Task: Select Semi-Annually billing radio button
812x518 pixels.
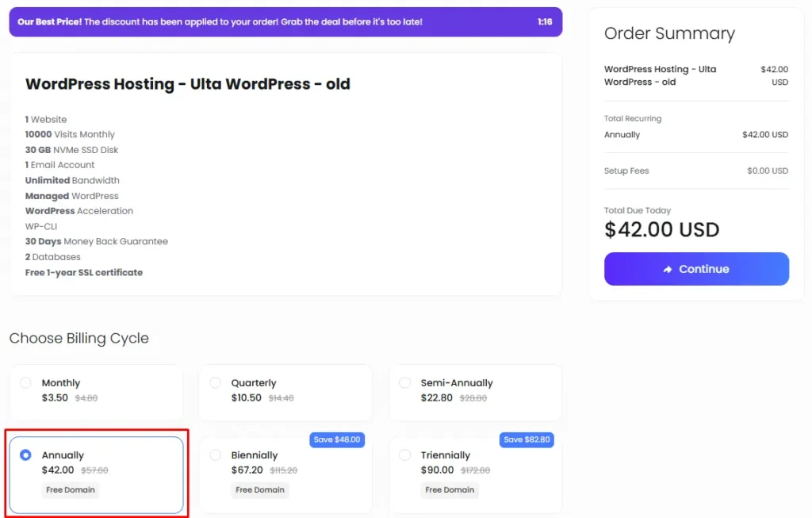Action: [x=405, y=383]
